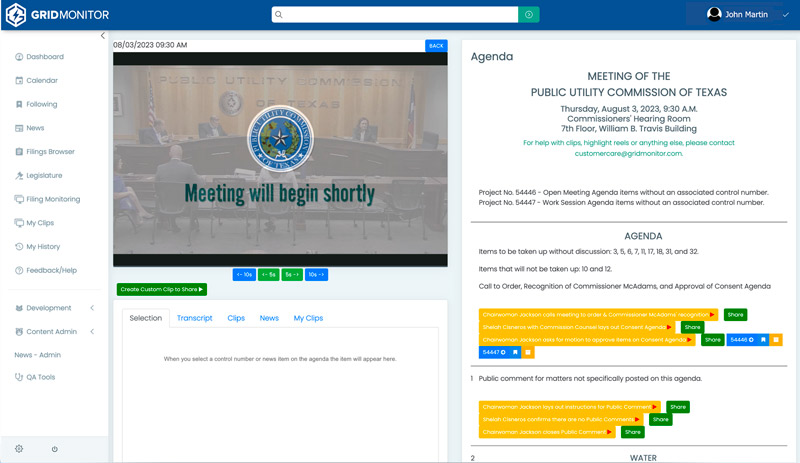Rewind video by 5 seconds
800x463 pixels.
[269, 275]
